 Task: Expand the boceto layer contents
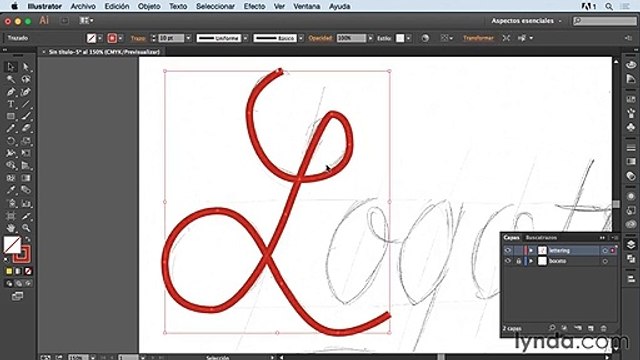pos(531,261)
